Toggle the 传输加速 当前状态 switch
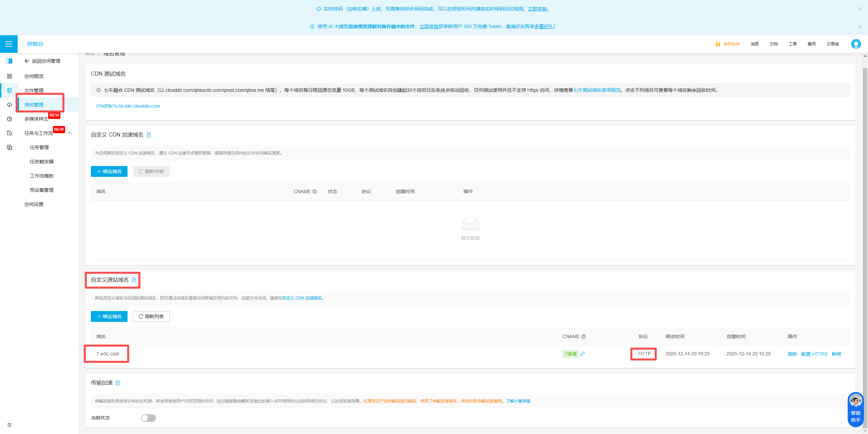The width and height of the screenshot is (868, 434). click(x=149, y=418)
